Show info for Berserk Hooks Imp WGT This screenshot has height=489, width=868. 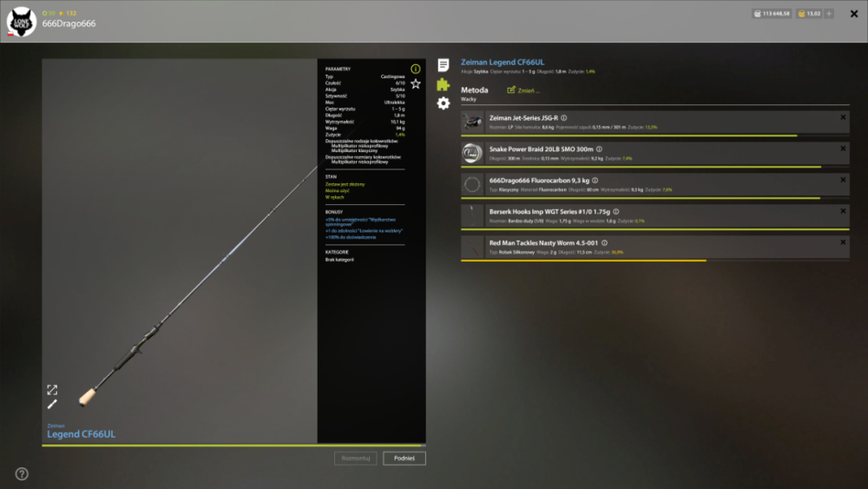tap(616, 212)
